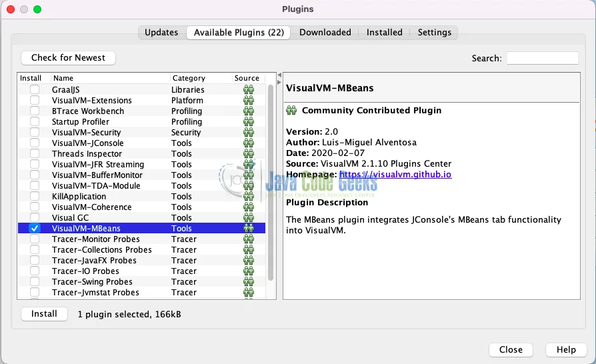Click the source icon for KillApplication

click(249, 197)
